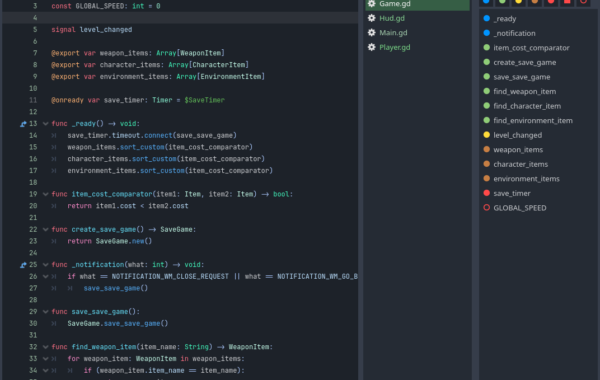Click the blue dot next to _ready

(486, 18)
